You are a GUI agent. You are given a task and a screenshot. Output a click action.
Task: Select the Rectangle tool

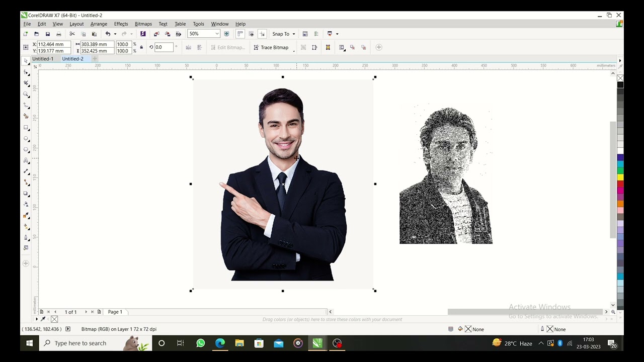click(26, 127)
